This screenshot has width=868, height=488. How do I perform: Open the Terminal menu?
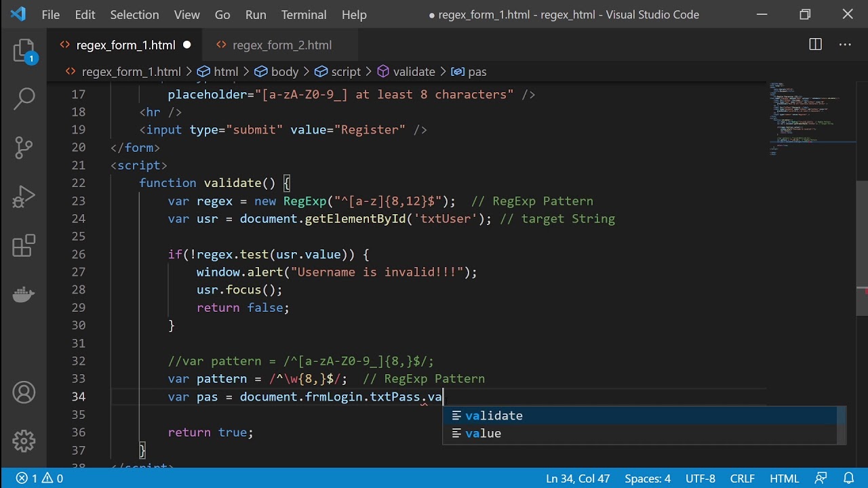304,14
